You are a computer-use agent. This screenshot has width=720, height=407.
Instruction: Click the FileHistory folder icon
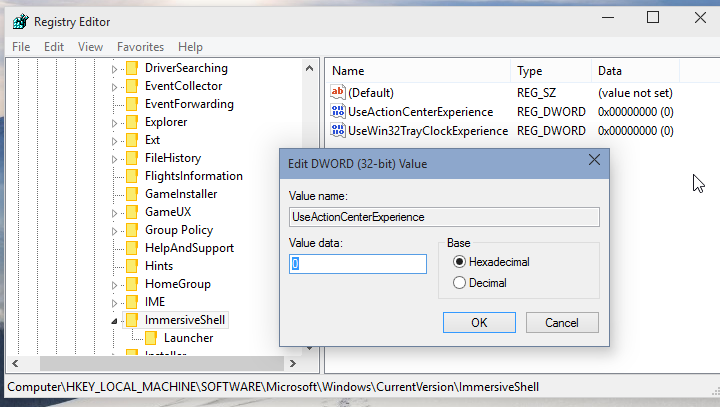tap(132, 158)
